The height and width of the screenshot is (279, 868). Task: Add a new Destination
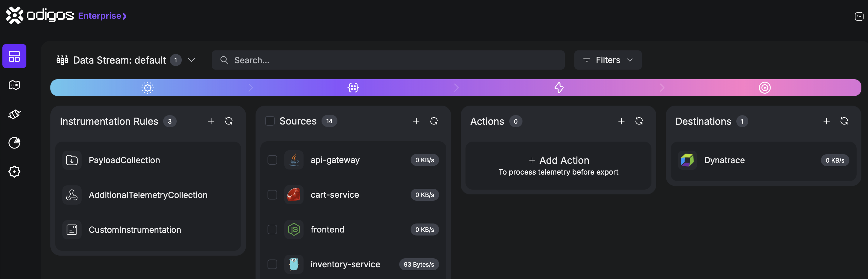click(x=827, y=121)
